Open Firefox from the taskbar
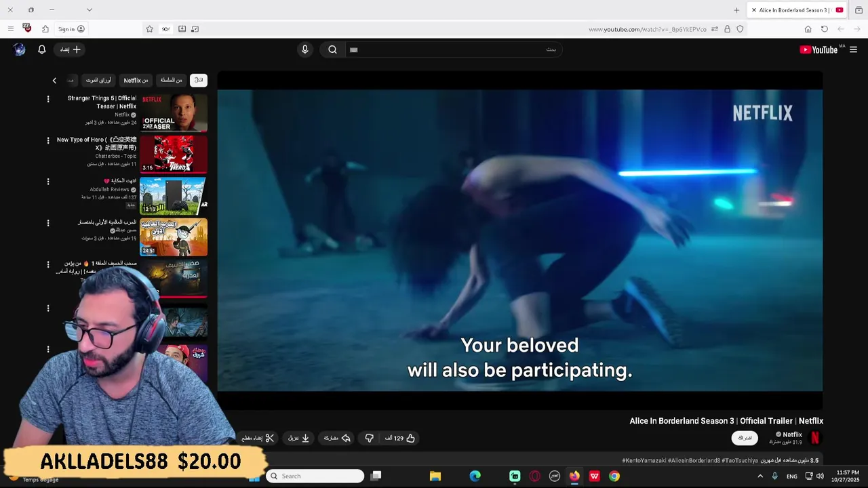 [x=574, y=476]
